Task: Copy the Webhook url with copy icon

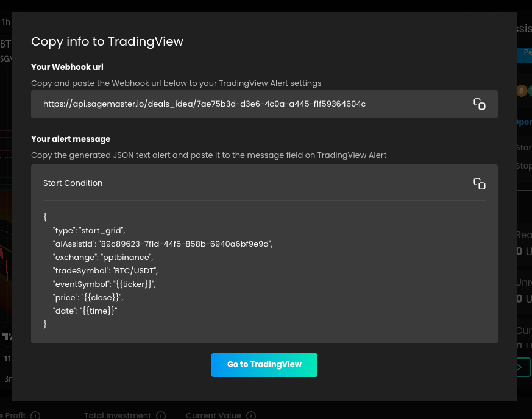Action: [480, 104]
